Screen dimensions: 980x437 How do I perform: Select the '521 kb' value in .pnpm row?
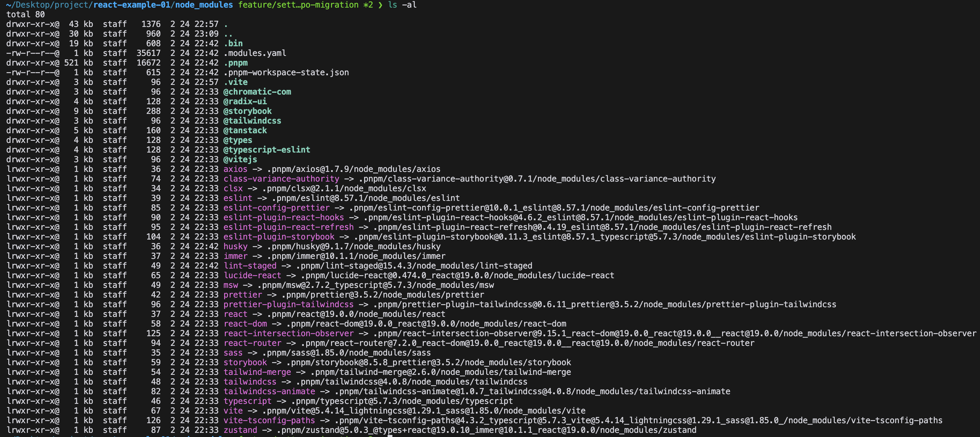[78, 63]
